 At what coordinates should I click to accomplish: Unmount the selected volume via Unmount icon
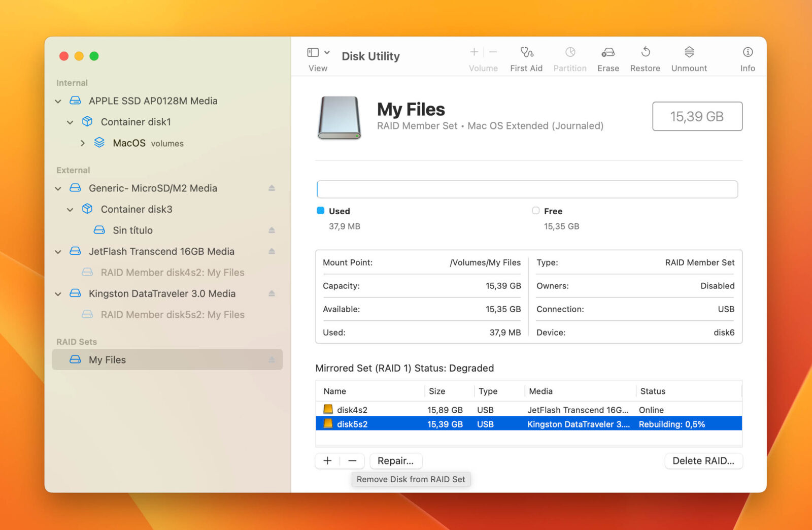[x=689, y=57]
